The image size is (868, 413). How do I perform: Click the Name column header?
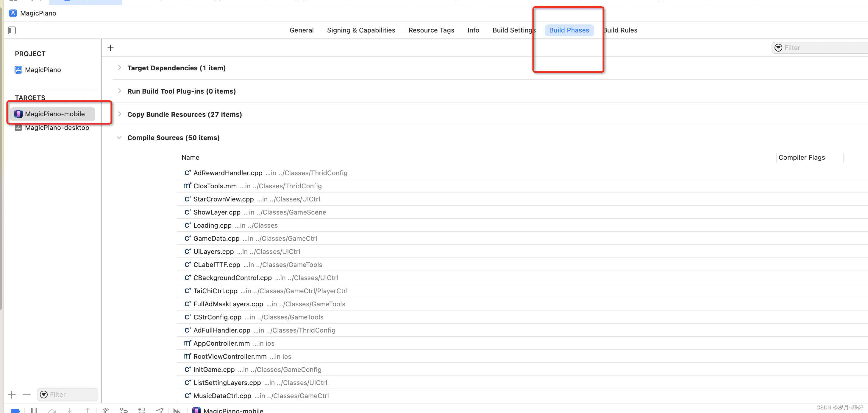pos(191,158)
